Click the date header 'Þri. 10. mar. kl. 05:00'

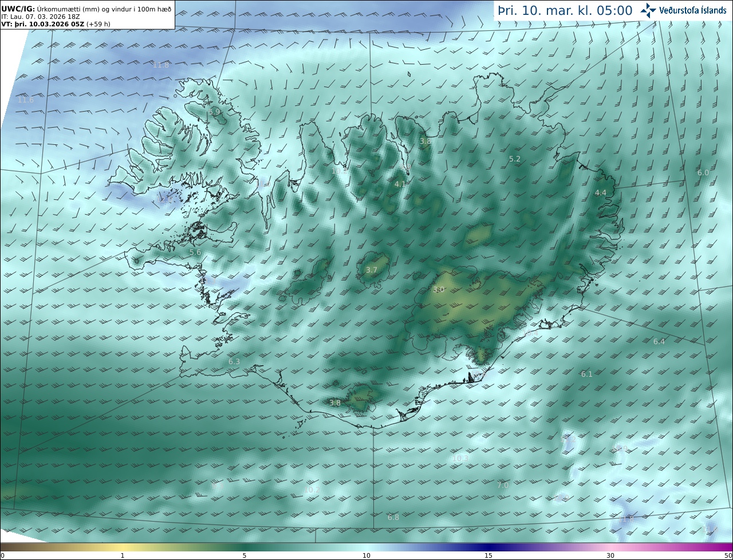565,10
